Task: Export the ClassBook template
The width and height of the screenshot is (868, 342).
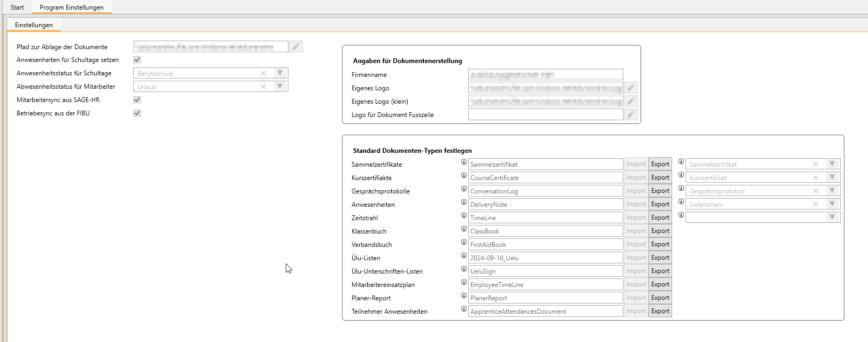Action: (x=660, y=231)
